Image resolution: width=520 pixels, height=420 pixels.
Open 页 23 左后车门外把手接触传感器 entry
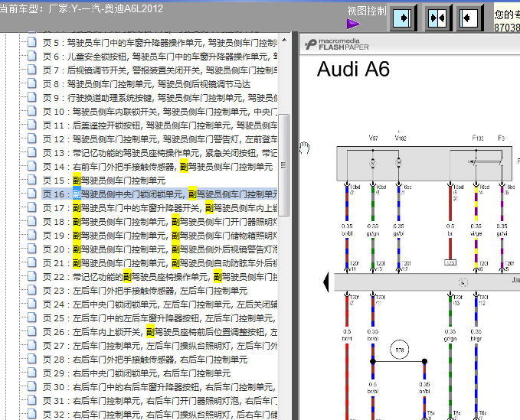[145, 291]
